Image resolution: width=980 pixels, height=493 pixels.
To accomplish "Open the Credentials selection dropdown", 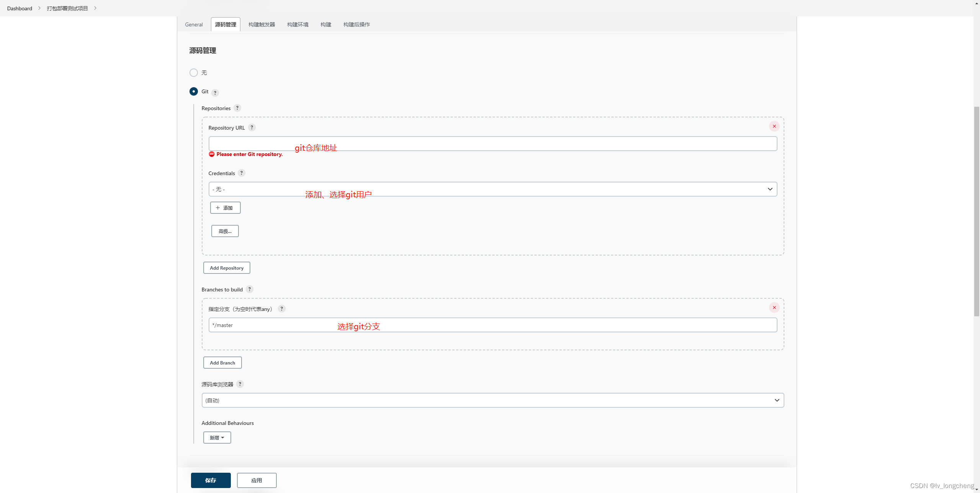I will point(493,189).
